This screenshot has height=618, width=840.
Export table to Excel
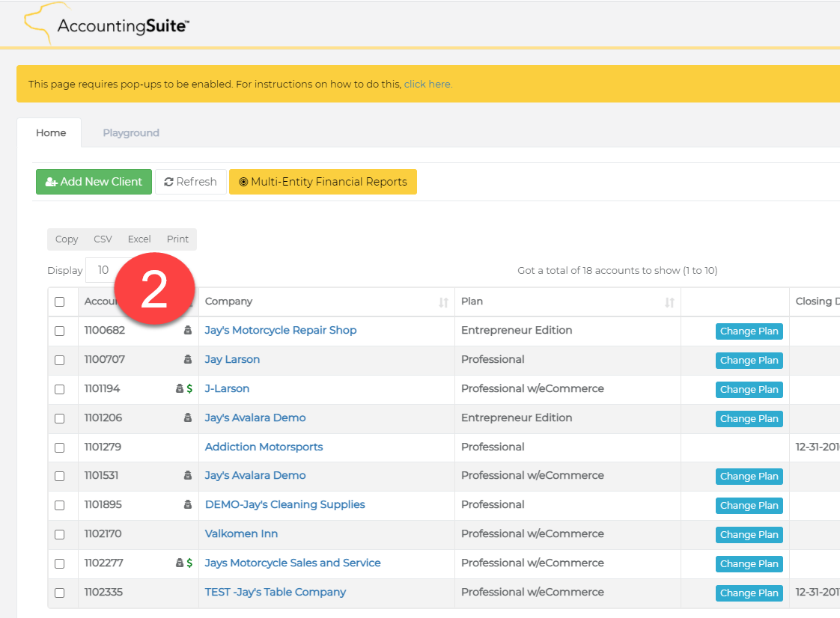click(x=139, y=239)
